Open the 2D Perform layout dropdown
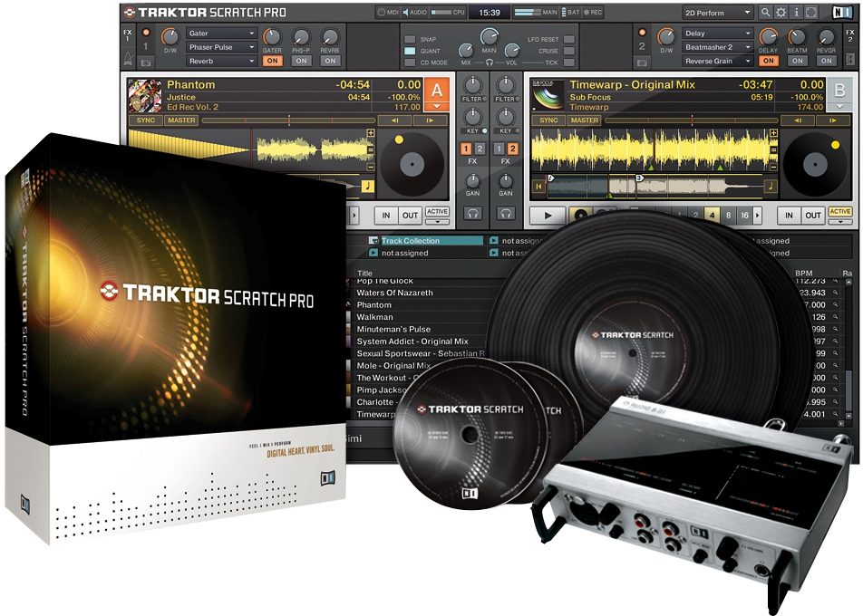This screenshot has height=616, width=863. coord(718,12)
